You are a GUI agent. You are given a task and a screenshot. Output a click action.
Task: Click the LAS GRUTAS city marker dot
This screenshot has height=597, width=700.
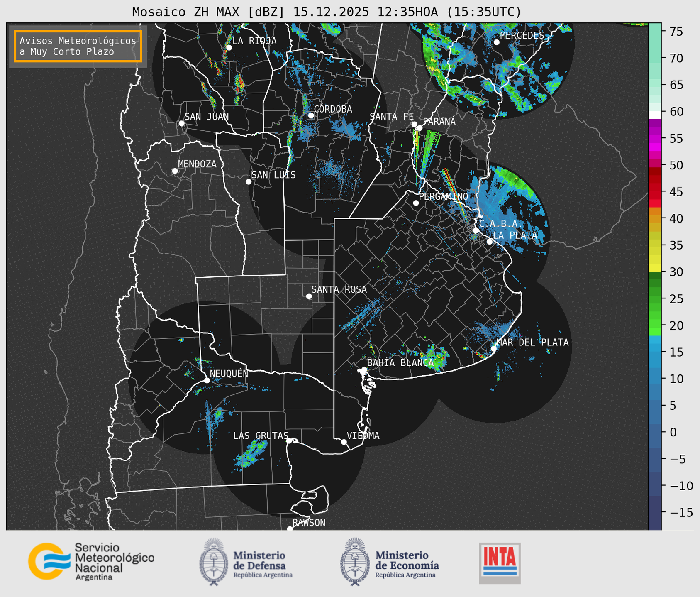[x=289, y=440]
